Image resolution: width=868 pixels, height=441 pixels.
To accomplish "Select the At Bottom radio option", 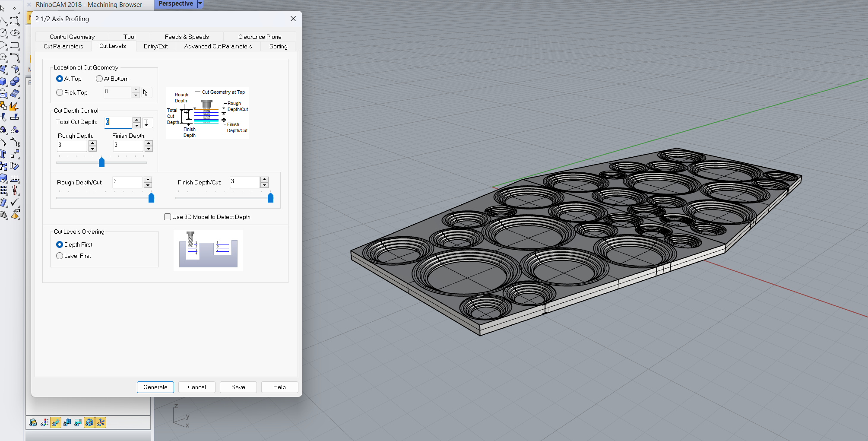I will pyautogui.click(x=99, y=79).
